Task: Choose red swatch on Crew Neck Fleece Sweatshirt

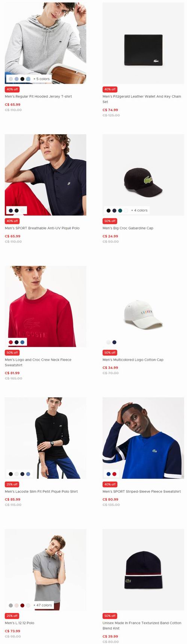Action: tap(11, 342)
